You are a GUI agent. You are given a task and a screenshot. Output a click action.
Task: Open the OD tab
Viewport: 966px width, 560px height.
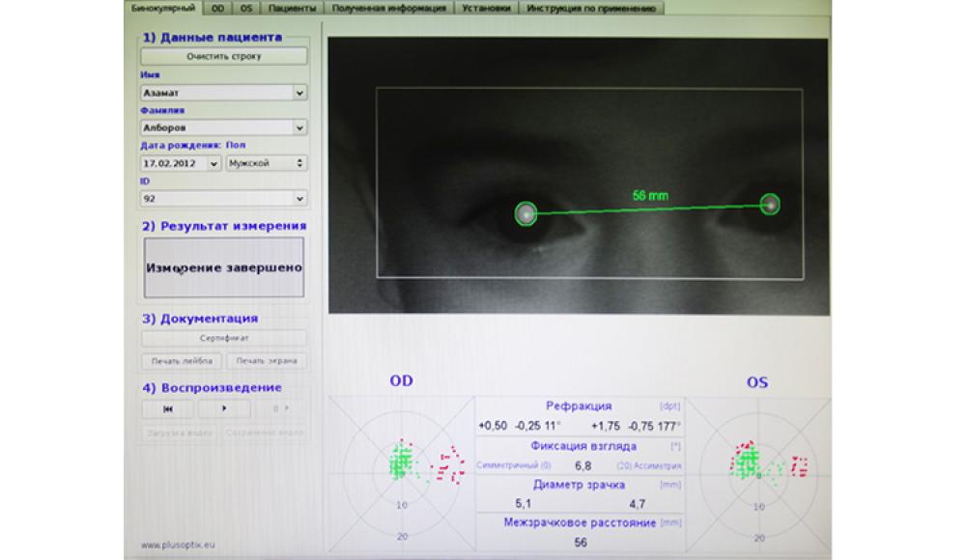point(217,8)
